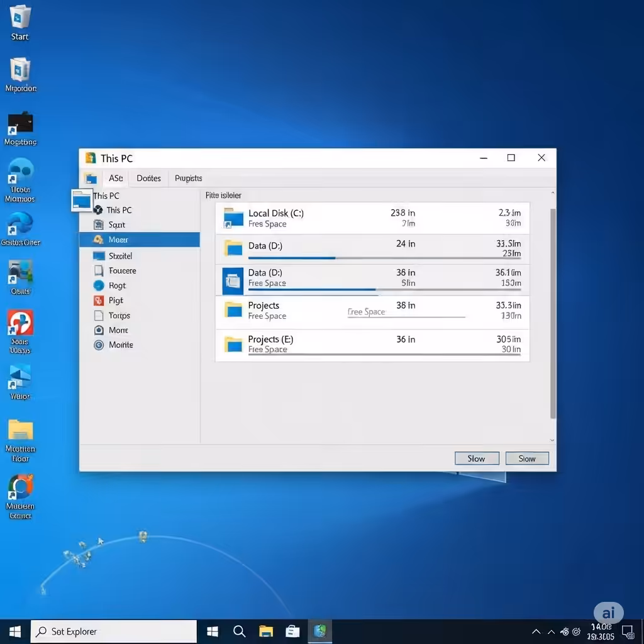Open the Store icon on the taskbar

coord(292,631)
